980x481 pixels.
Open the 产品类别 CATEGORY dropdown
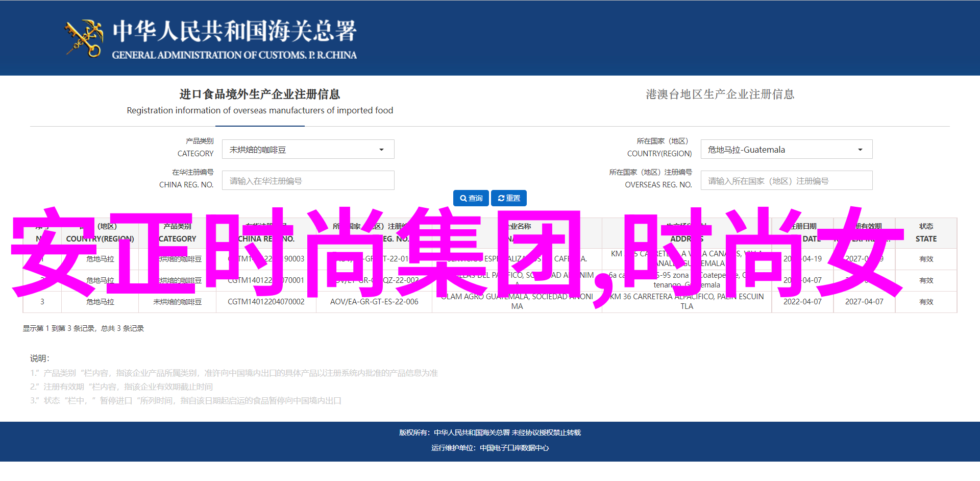[x=308, y=150]
